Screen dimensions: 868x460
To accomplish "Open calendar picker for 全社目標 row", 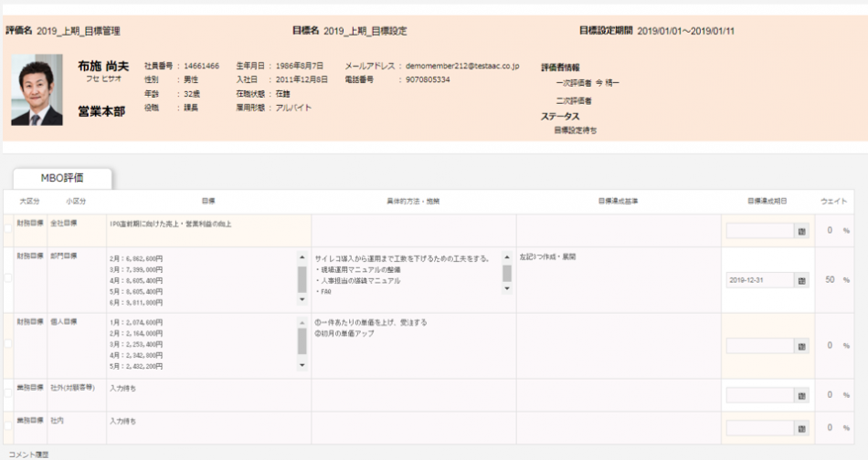I will 802,231.
